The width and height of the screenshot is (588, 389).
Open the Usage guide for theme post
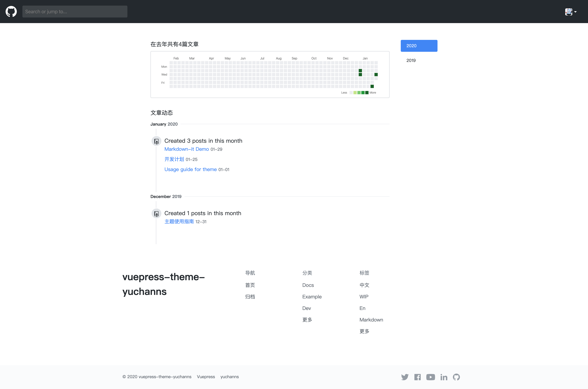[x=190, y=169]
